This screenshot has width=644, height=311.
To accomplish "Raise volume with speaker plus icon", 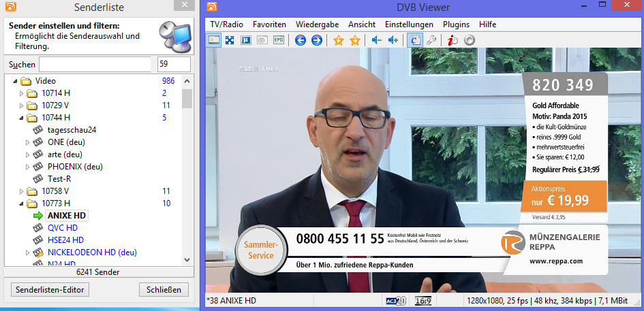I will pos(393,40).
